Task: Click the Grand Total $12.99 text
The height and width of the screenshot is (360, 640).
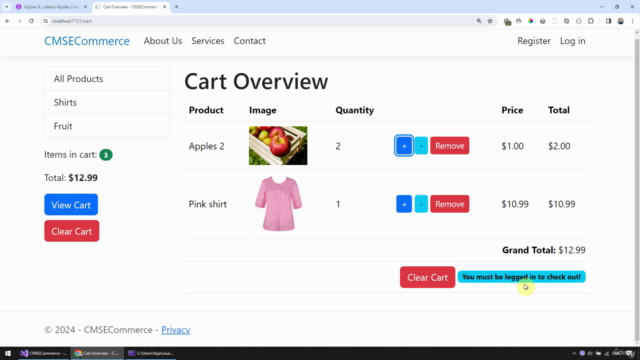Action: click(x=544, y=250)
